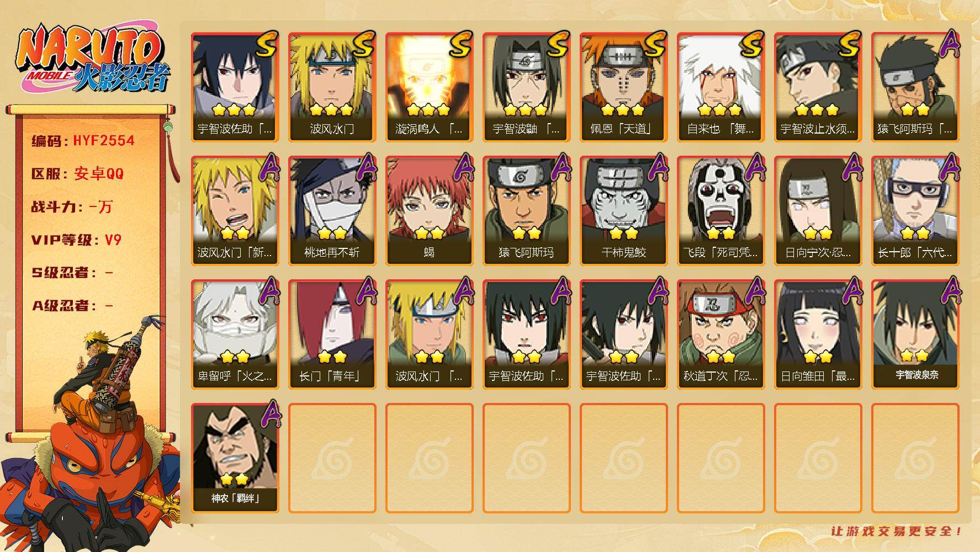Open the 干柿鬼鲛 ninja card
Image resolution: width=980 pixels, height=552 pixels.
623,211
